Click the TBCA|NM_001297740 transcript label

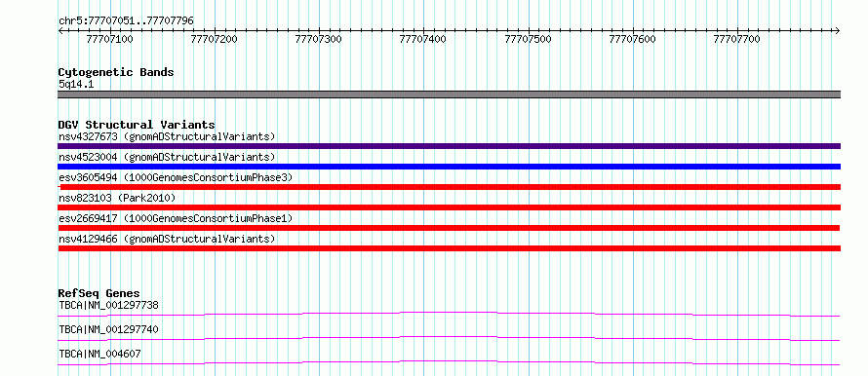coord(109,329)
